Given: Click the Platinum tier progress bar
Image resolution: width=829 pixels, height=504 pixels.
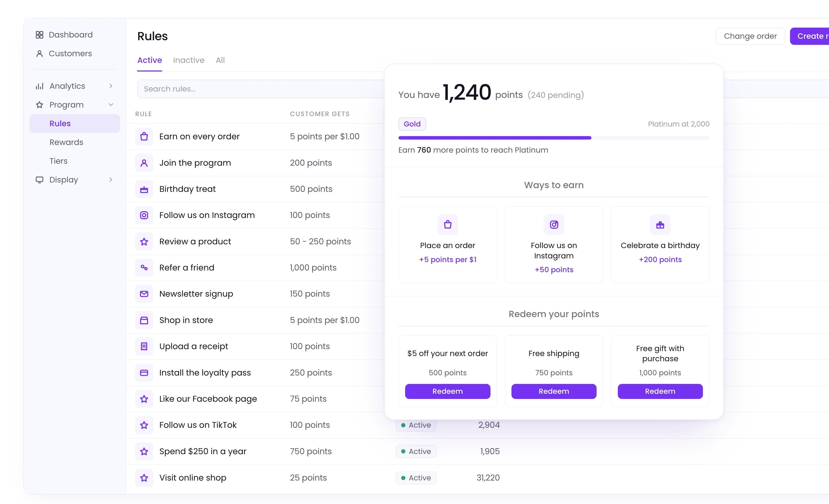Looking at the screenshot, I should pyautogui.click(x=554, y=138).
